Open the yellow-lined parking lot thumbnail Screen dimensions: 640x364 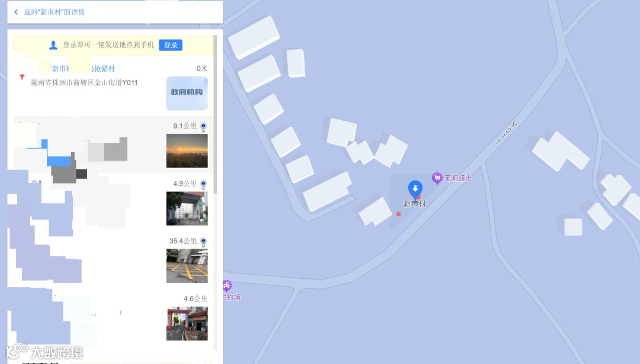click(x=187, y=266)
